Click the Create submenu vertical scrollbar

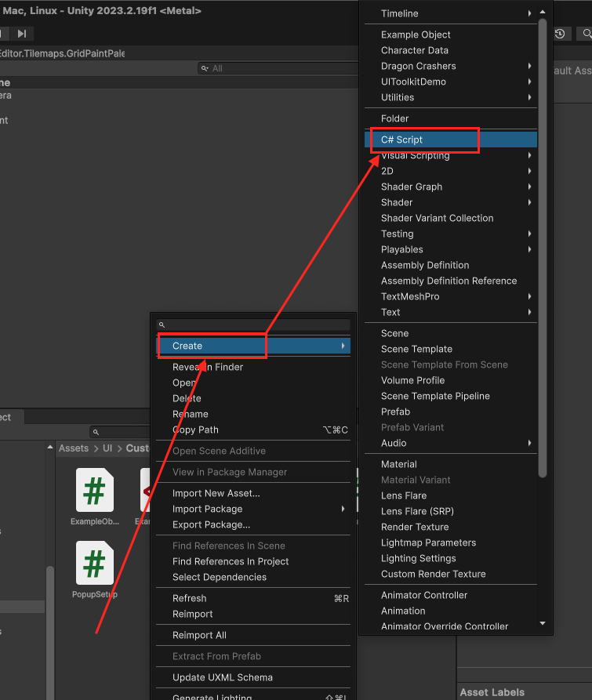click(542, 235)
